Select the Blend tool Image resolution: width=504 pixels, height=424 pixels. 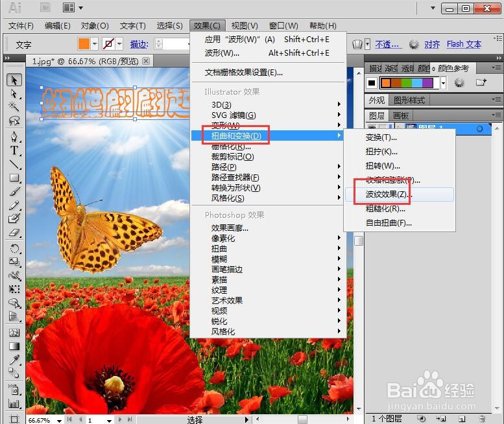click(14, 373)
